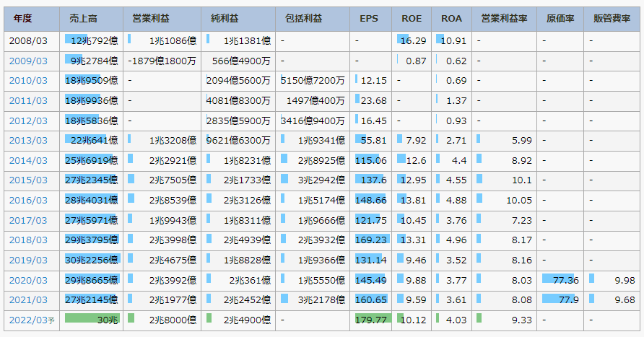Select operating loss -1879億1800万

coord(162,61)
